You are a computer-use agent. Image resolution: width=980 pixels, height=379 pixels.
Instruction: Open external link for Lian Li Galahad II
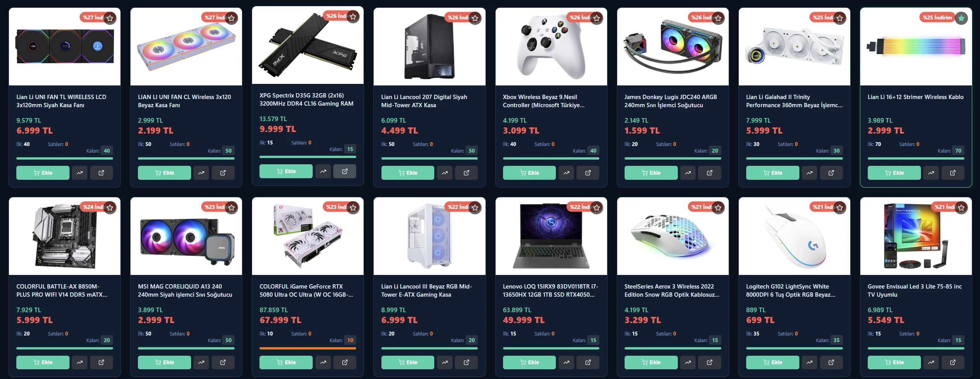click(x=831, y=173)
